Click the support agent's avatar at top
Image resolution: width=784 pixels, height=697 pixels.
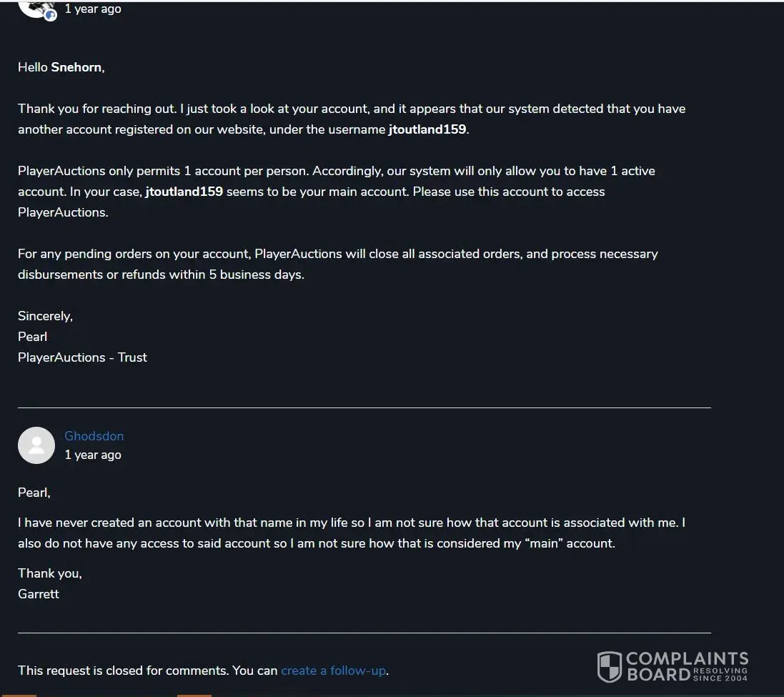click(x=34, y=7)
